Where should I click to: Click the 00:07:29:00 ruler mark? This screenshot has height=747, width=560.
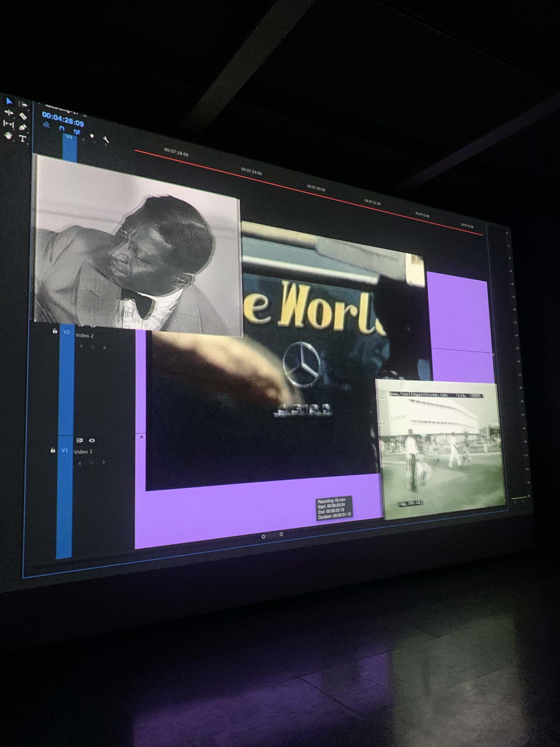coord(251,172)
